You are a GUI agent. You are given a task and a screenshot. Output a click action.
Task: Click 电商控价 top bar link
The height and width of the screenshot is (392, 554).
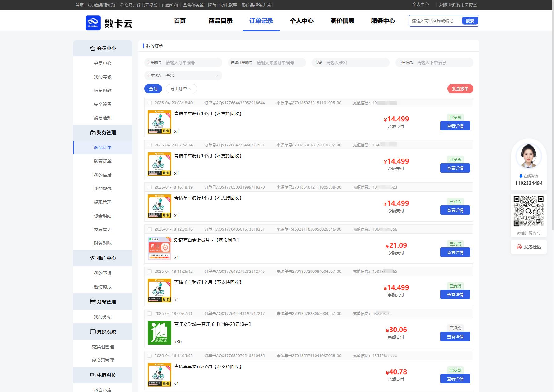click(x=170, y=5)
